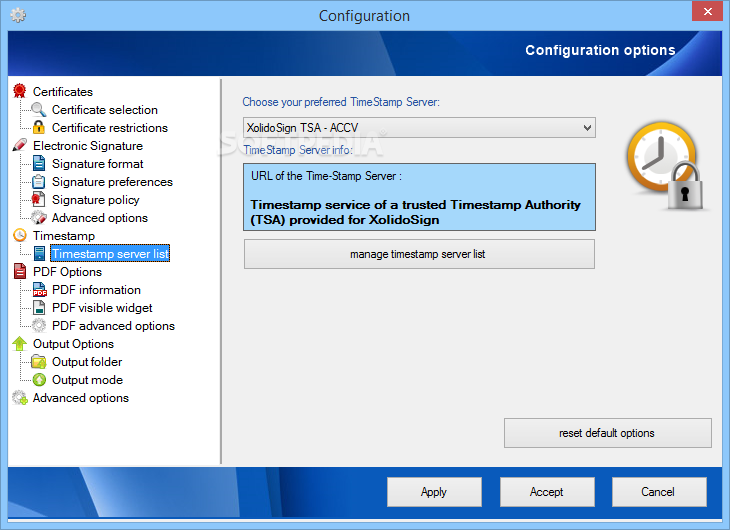Open the Output mode page
The width and height of the screenshot is (730, 530).
click(87, 380)
